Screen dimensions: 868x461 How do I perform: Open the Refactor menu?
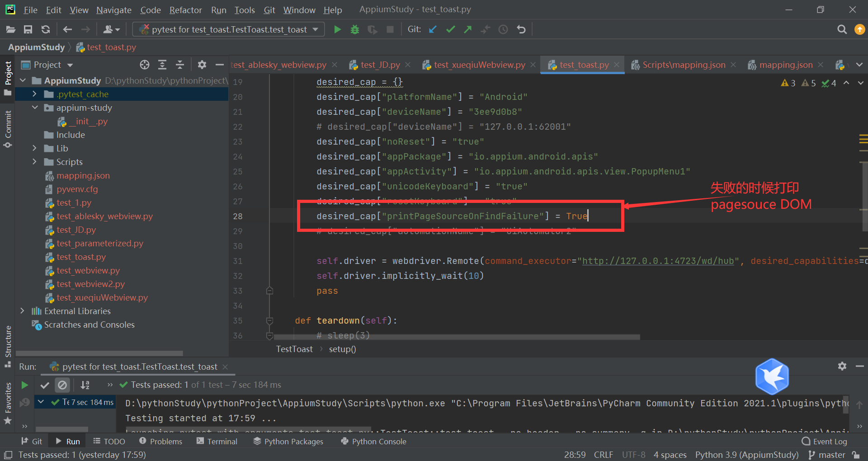tap(185, 9)
